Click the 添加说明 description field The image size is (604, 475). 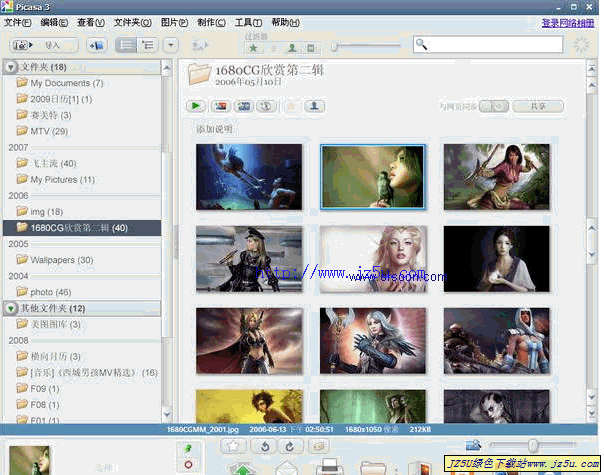tap(214, 129)
